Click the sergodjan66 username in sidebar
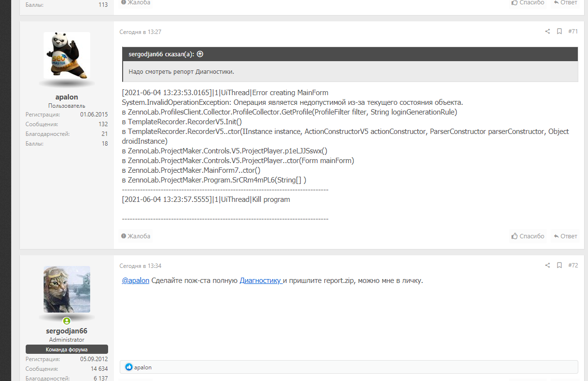 coord(67,331)
